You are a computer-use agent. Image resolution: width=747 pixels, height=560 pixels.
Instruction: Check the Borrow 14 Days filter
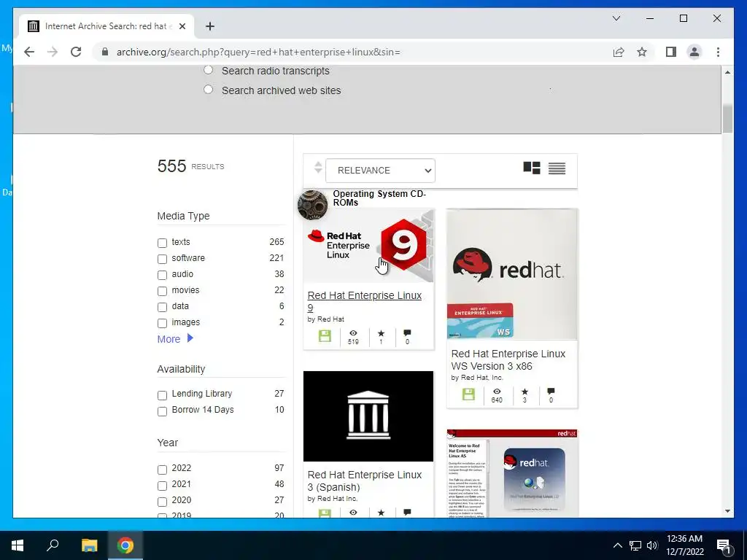coord(162,411)
